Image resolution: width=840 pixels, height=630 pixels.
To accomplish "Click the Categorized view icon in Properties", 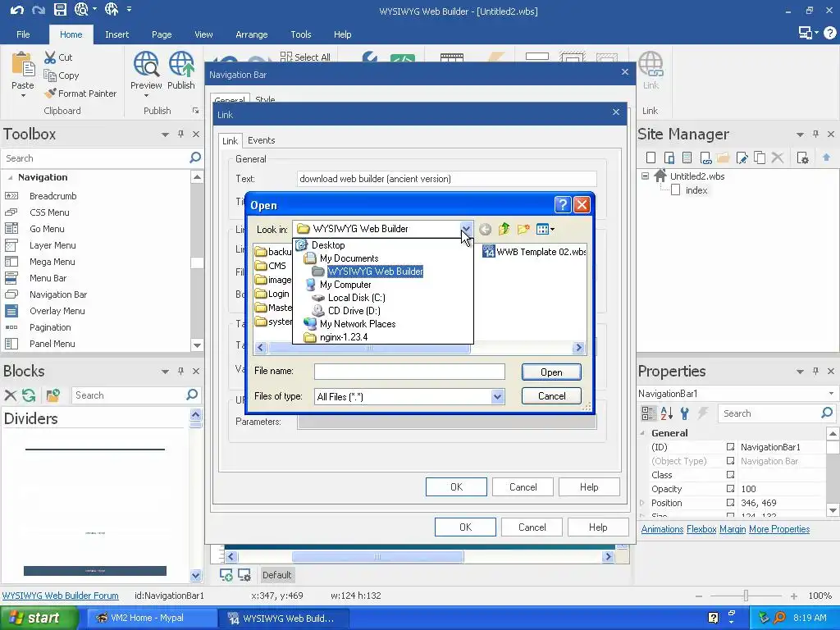I will pos(648,413).
